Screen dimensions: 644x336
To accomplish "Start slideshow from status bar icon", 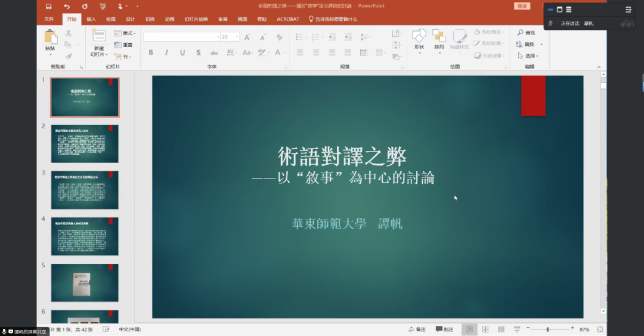I will pyautogui.click(x=516, y=329).
